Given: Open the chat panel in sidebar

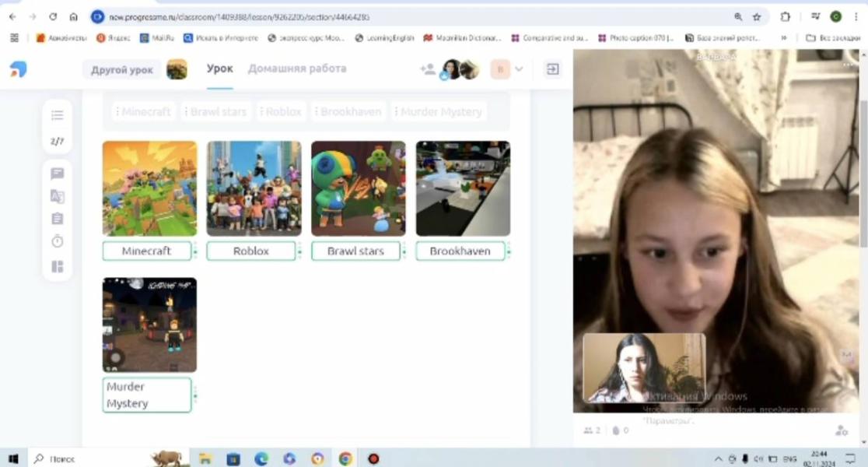Looking at the screenshot, I should [57, 174].
